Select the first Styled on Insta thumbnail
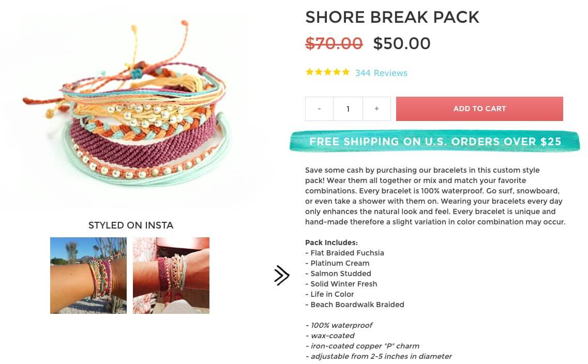This screenshot has height=364, width=588. pos(88,275)
